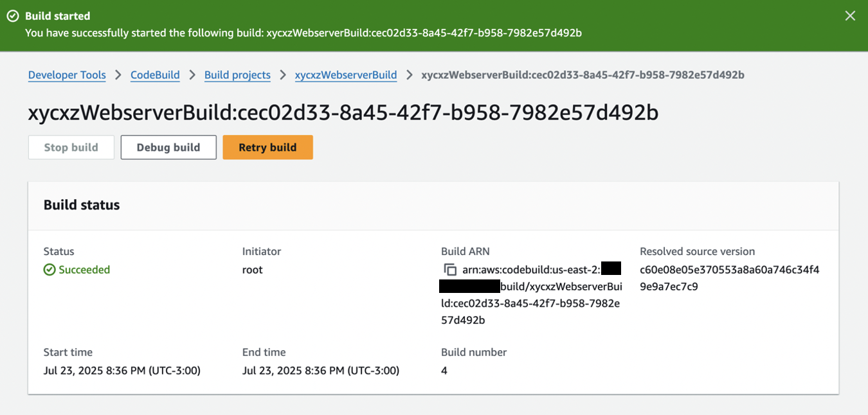Click the Initiator value showing root
868x415 pixels.
tap(252, 269)
